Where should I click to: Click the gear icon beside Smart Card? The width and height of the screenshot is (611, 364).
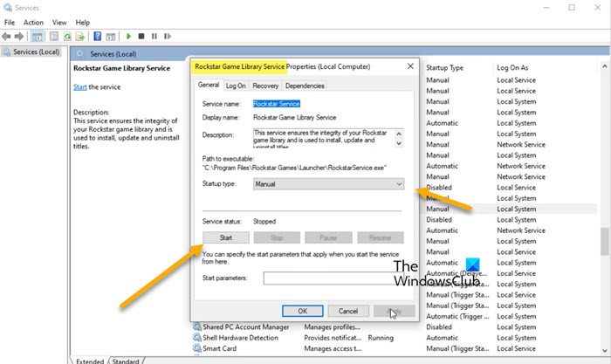click(x=196, y=348)
